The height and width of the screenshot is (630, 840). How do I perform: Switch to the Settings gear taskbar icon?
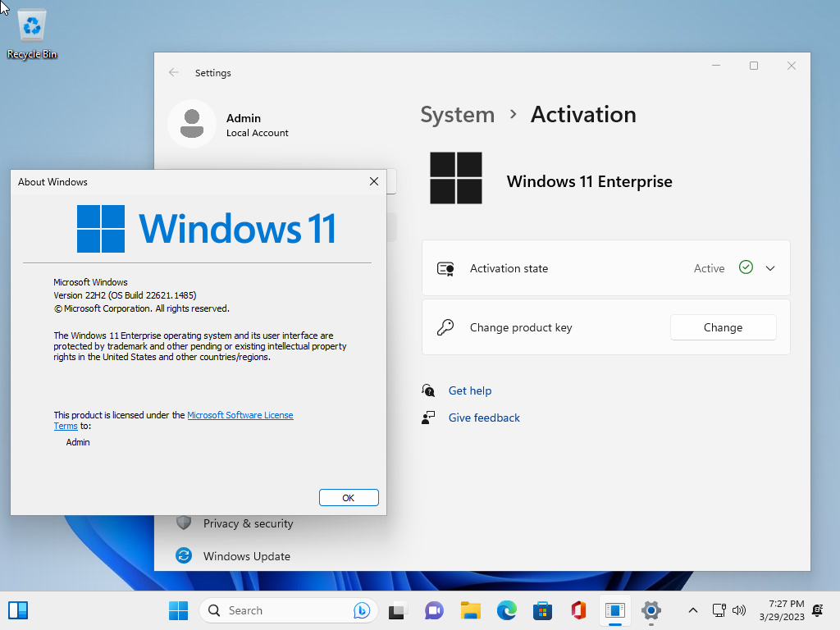[x=651, y=610]
